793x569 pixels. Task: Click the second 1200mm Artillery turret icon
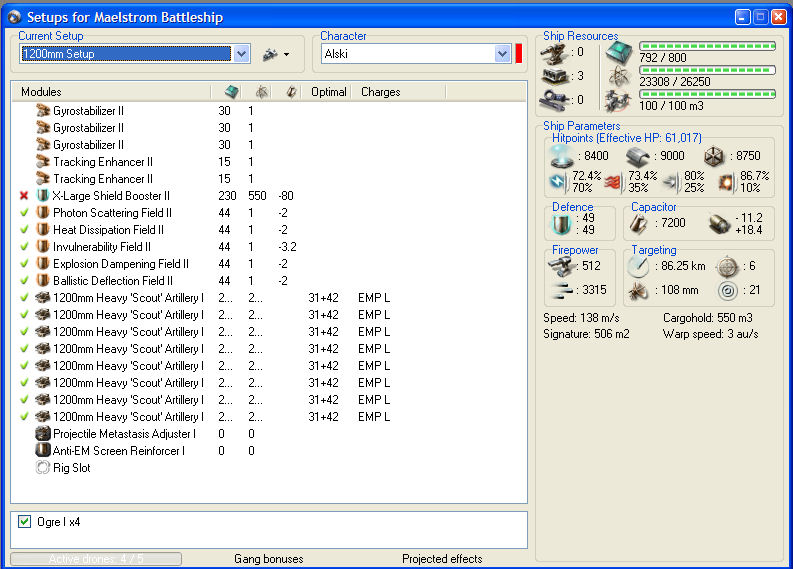(x=43, y=315)
